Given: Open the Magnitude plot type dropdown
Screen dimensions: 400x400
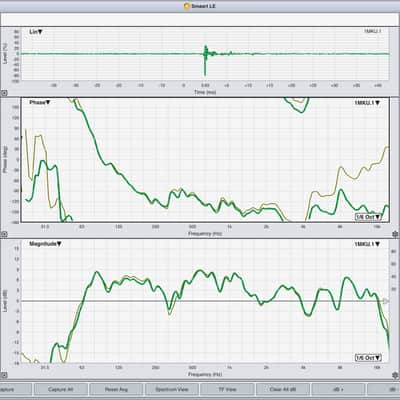Looking at the screenshot, I should tap(45, 244).
